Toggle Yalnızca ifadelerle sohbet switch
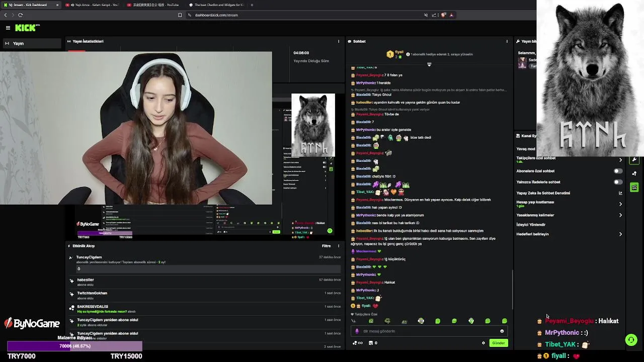This screenshot has width=644, height=362. [x=618, y=182]
